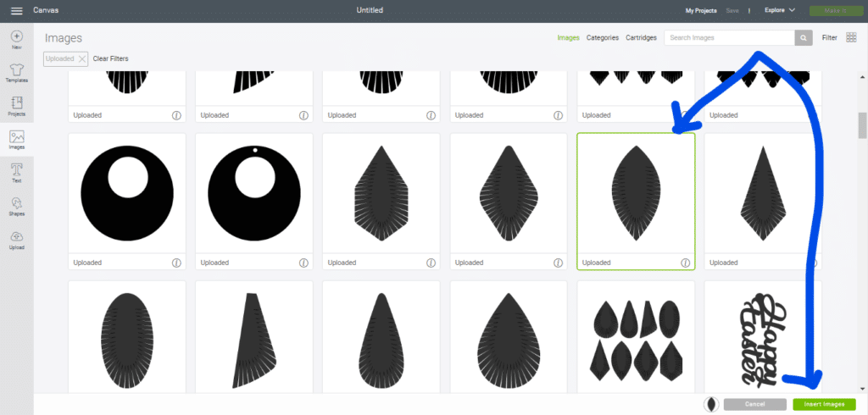Image resolution: width=868 pixels, height=415 pixels.
Task: Click the search magnifier button
Action: (x=804, y=37)
